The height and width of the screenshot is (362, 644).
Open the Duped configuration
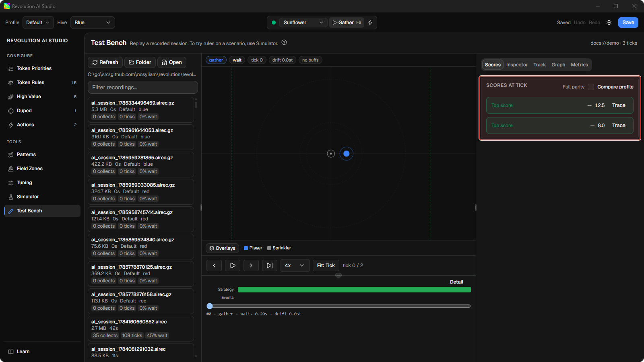pyautogui.click(x=42, y=111)
